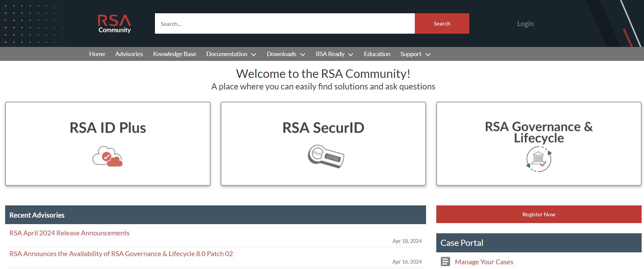Select the Downloads menu label
This screenshot has width=644, height=269.
(282, 54)
